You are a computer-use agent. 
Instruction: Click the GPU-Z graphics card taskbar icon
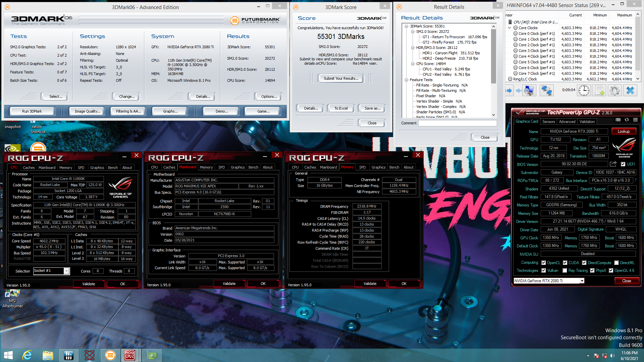tap(152, 355)
